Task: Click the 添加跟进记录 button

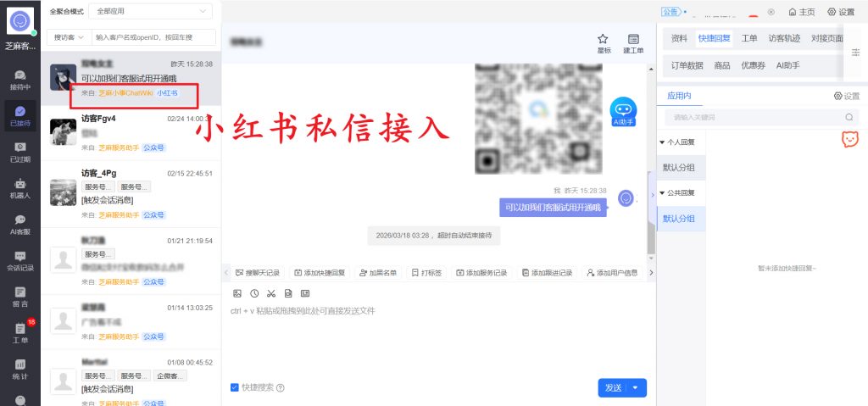Action: 547,273
